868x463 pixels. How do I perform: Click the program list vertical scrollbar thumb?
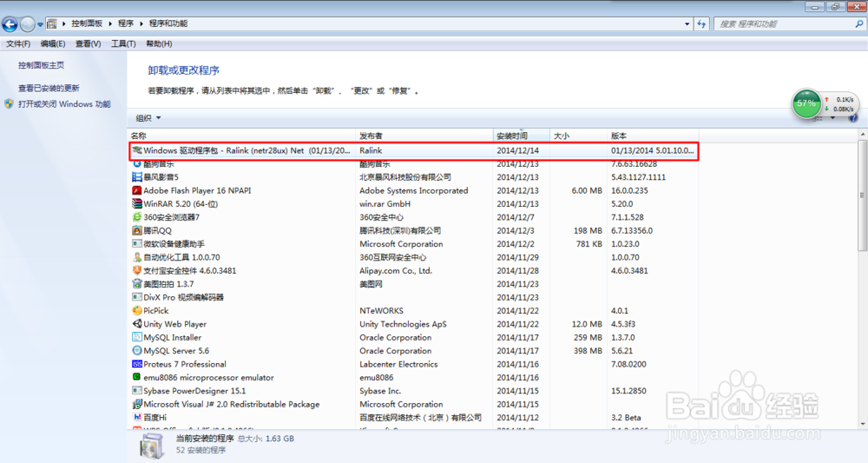pos(863,195)
